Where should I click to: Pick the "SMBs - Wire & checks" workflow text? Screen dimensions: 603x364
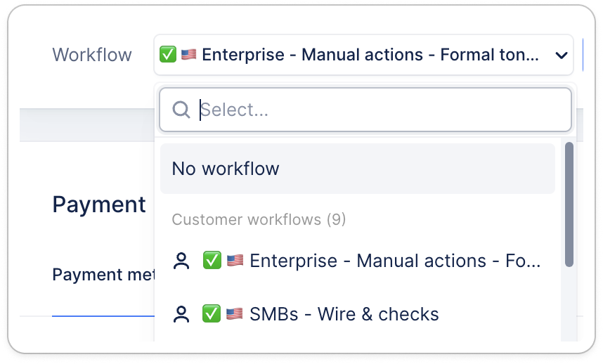tap(344, 314)
